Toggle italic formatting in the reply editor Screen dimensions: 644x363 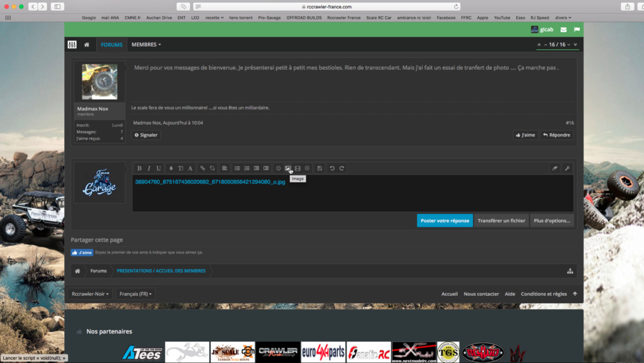click(x=149, y=168)
